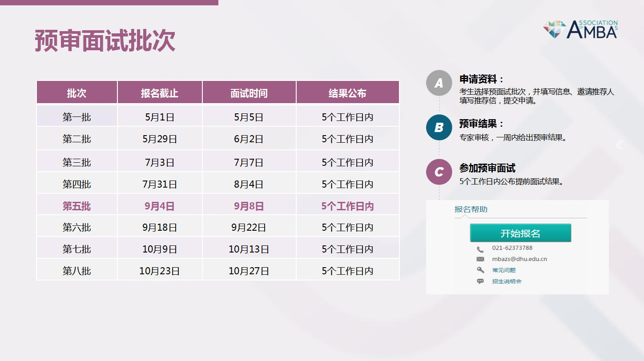The image size is (644, 361).
Task: Click the Association of AMBA logo
Action: click(x=580, y=29)
